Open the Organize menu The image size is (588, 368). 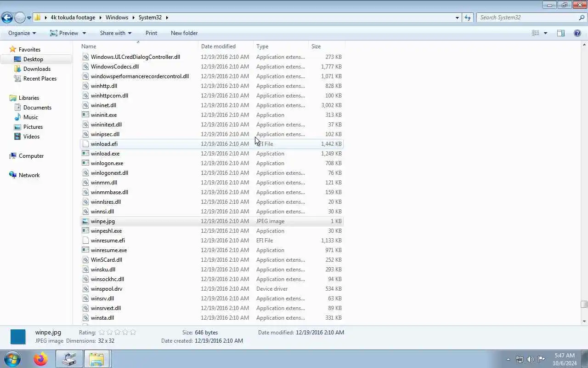pos(22,33)
